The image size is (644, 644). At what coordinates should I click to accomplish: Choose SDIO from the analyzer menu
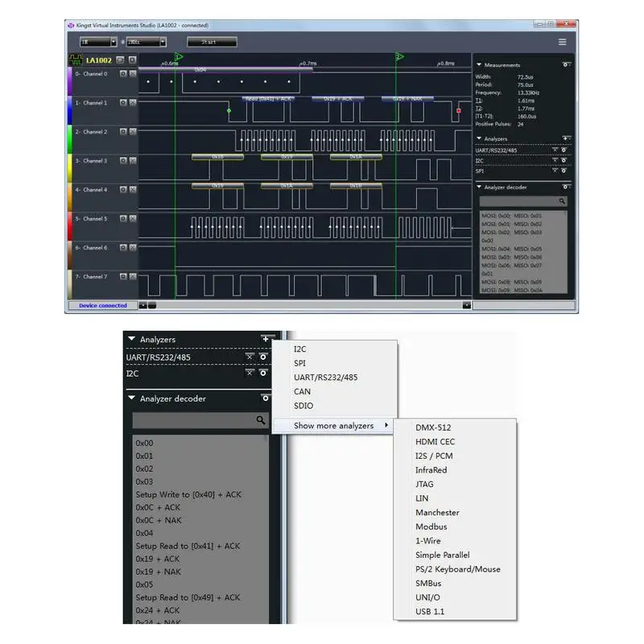pyautogui.click(x=303, y=406)
